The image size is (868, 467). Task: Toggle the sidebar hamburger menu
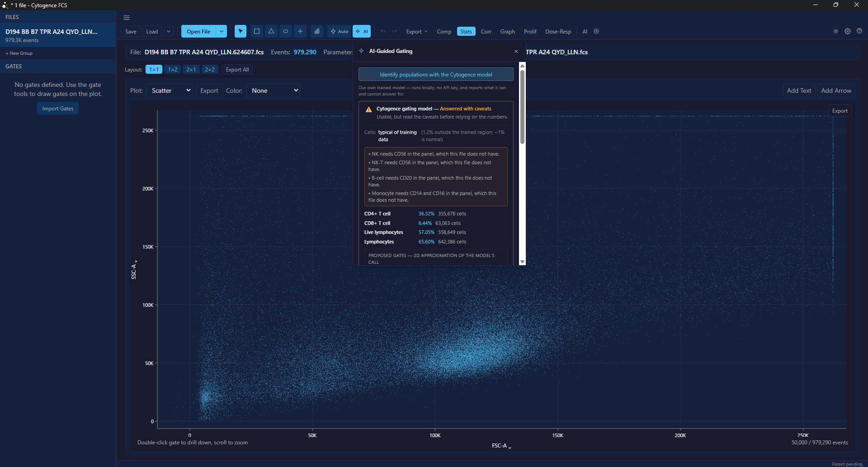[x=127, y=18]
